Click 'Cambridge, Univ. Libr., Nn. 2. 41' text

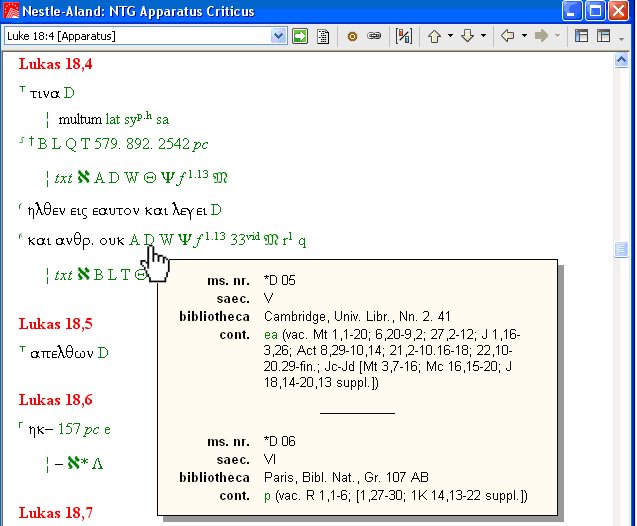click(357, 316)
